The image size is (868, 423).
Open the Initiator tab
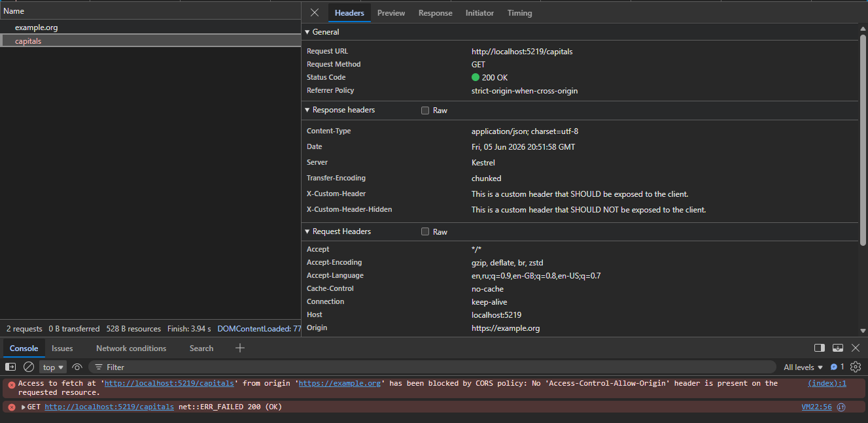(480, 12)
